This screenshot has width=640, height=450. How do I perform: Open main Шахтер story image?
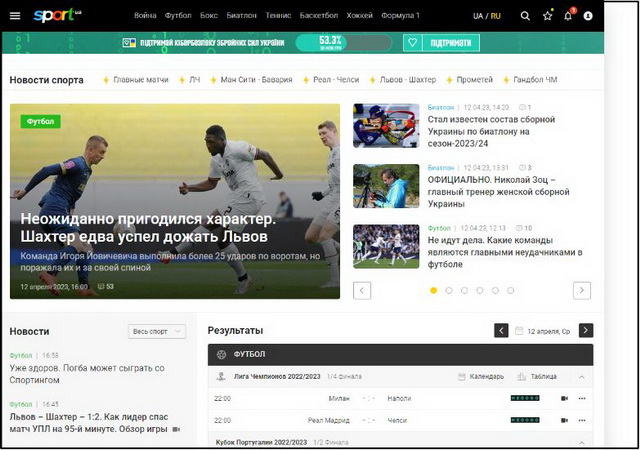point(175,201)
